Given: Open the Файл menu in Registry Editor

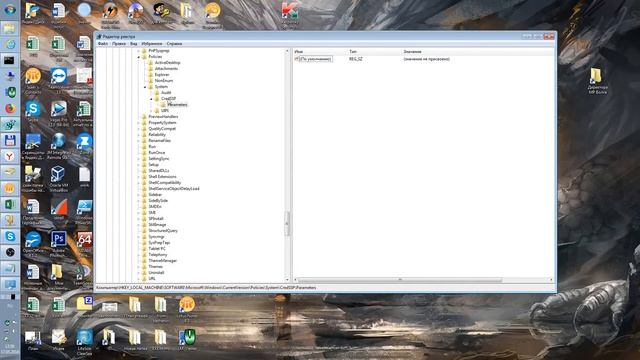Looking at the screenshot, I should tap(103, 44).
